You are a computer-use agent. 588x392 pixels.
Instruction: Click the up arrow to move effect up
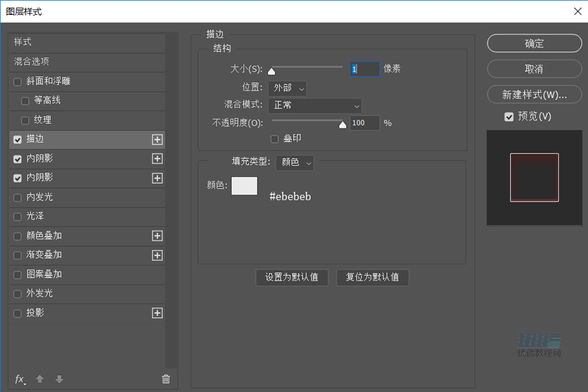point(39,379)
